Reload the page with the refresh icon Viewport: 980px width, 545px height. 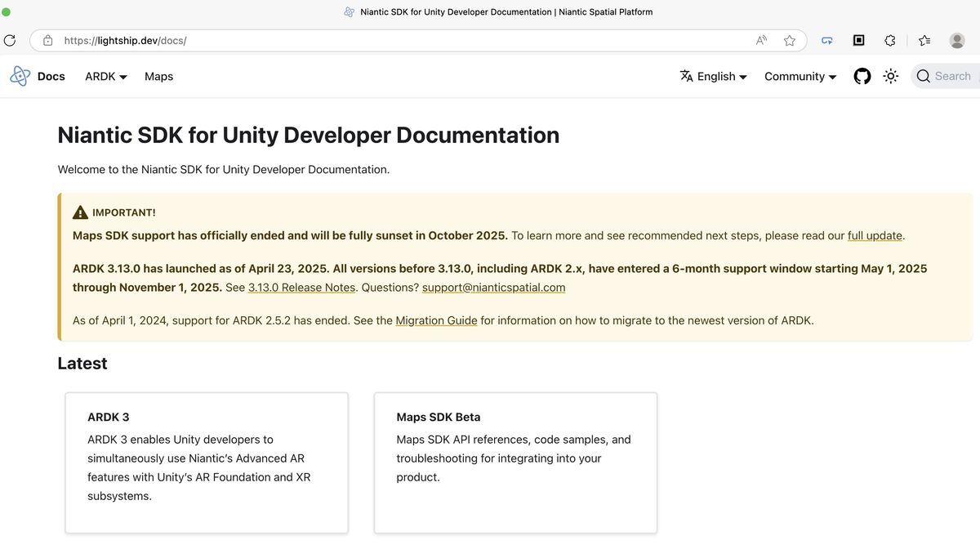click(x=10, y=40)
